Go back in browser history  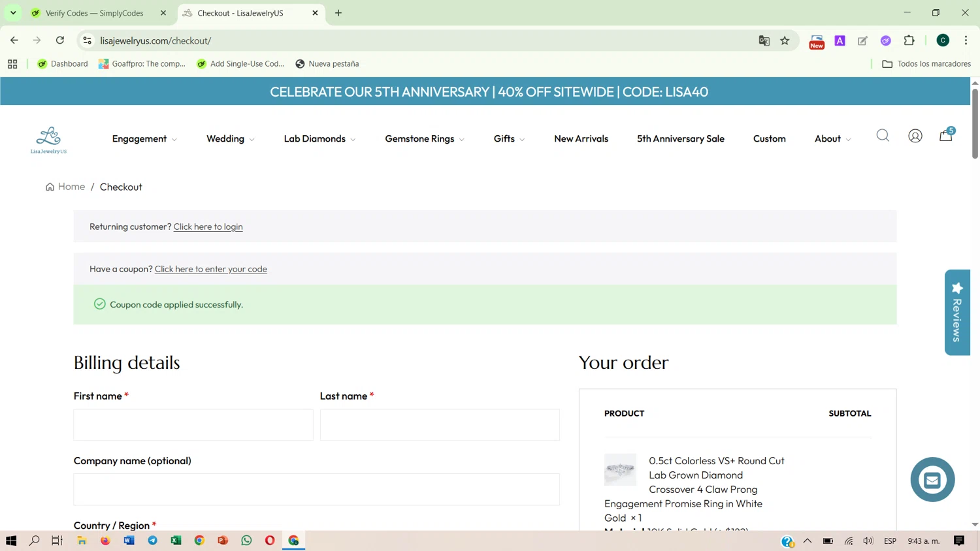click(x=14, y=40)
